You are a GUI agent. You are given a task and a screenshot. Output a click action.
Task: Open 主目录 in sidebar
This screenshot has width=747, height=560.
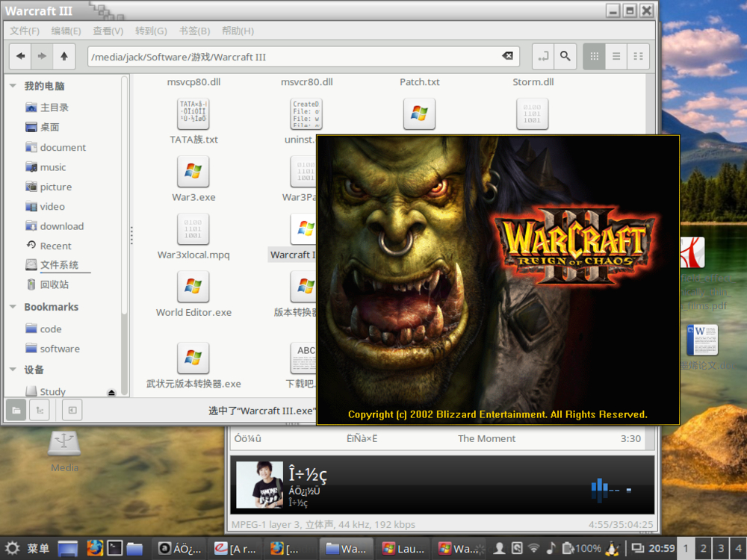46,108
